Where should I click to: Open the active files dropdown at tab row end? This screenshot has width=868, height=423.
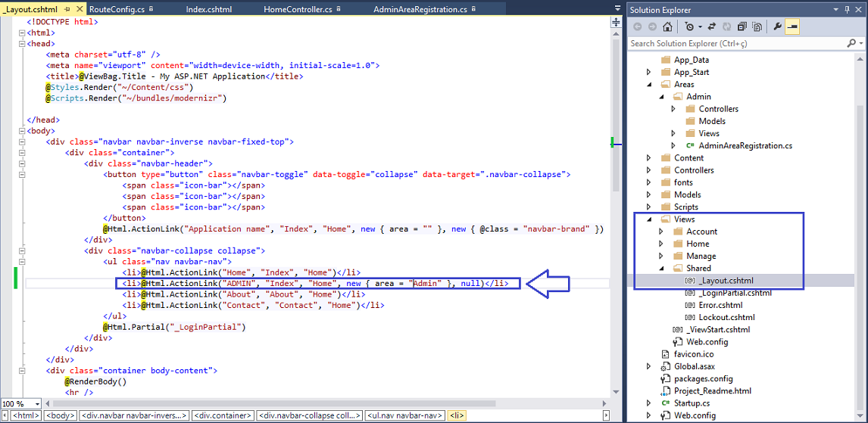pyautogui.click(x=618, y=8)
